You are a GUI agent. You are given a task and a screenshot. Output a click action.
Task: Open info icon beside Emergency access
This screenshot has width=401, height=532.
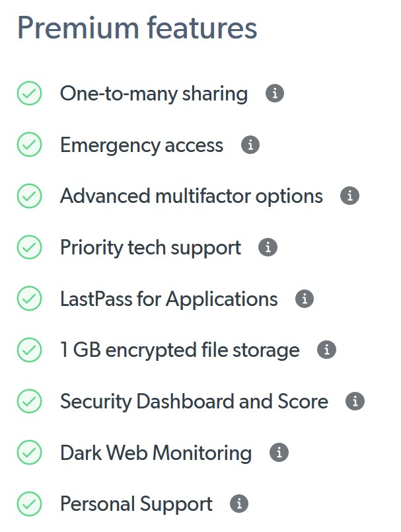[250, 145]
